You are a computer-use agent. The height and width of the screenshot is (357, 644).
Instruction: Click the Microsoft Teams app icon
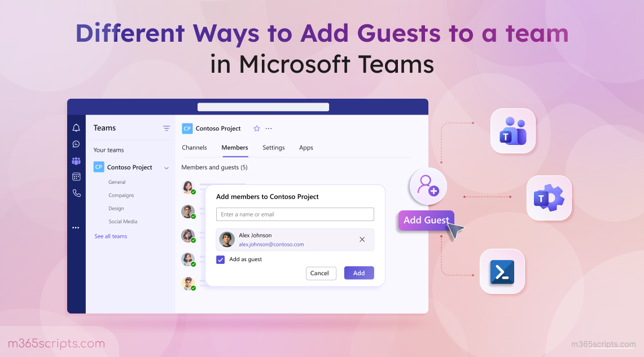coord(513,131)
